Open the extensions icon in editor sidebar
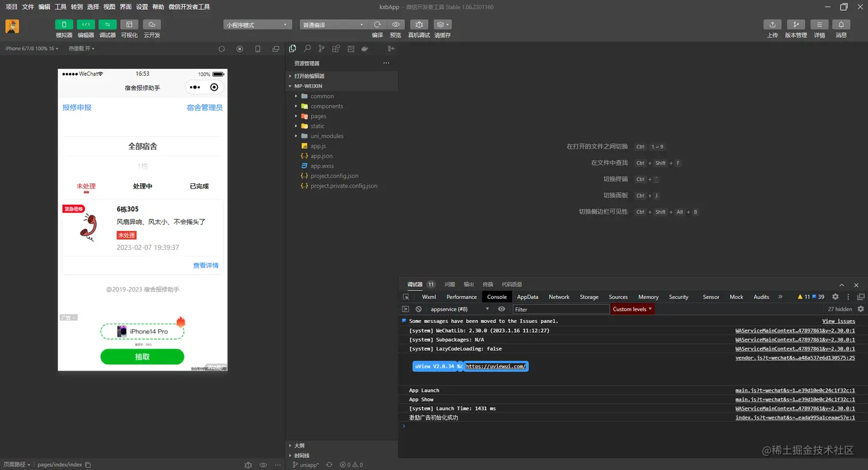868x470 pixels. [336, 49]
